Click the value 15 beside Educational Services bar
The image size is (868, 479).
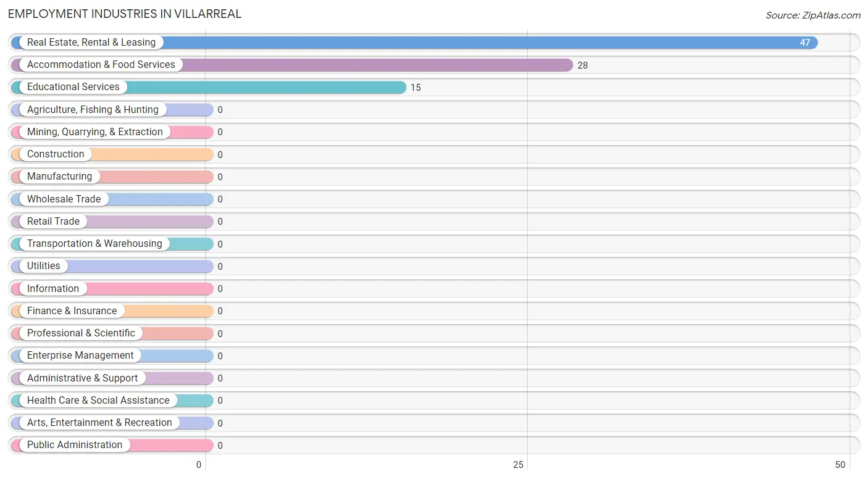tap(415, 88)
